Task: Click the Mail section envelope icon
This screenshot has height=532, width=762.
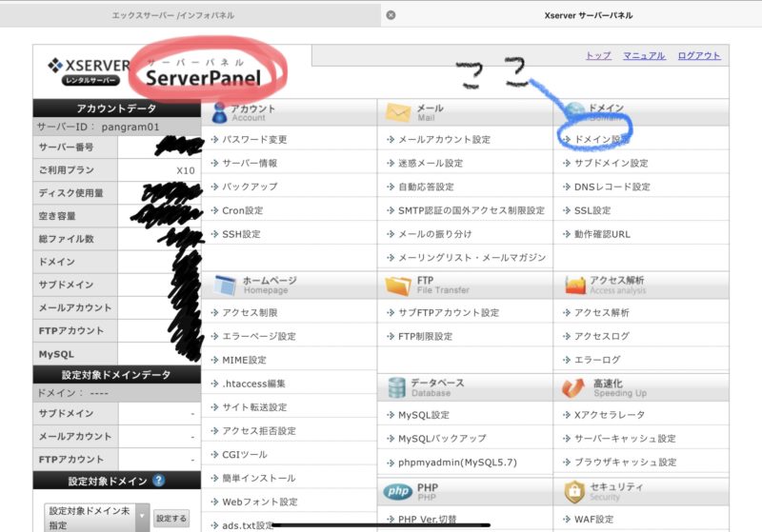Action: click(x=398, y=112)
